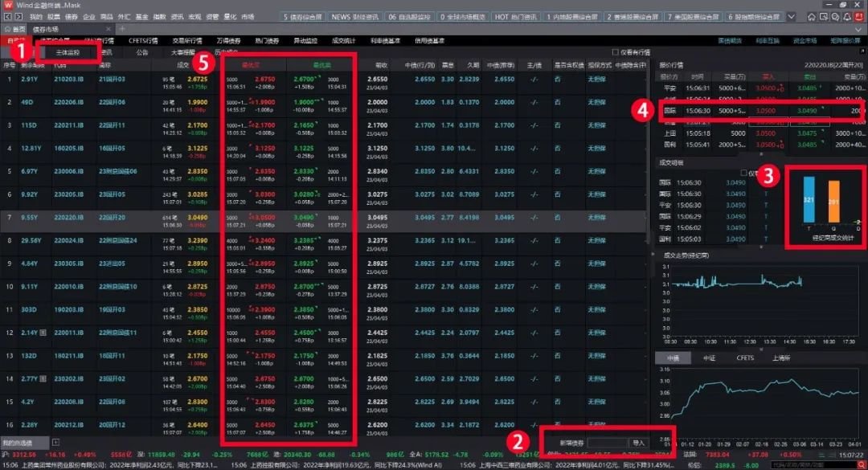The image size is (868, 470).
Task: Open the 宏观 menu
Action: pos(194,17)
